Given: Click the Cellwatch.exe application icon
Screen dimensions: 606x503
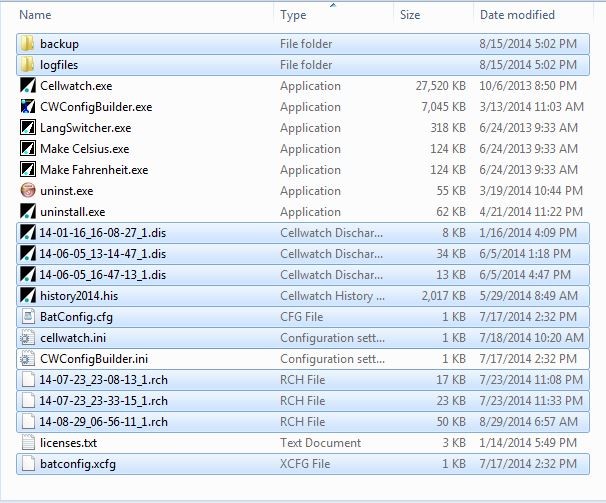Looking at the screenshot, I should point(28,86).
